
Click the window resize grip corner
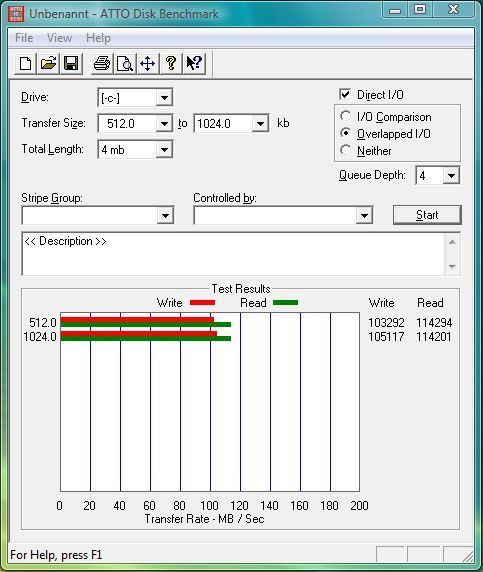[x=467, y=556]
